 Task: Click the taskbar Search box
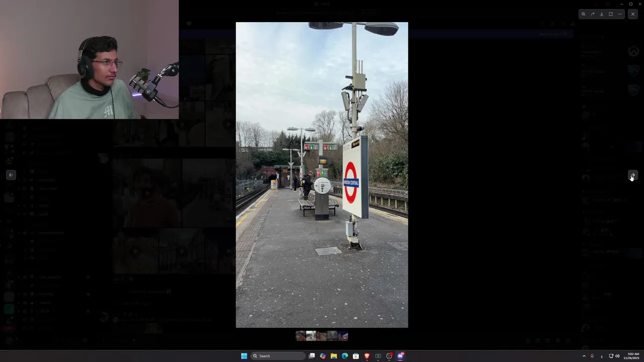pos(278,356)
